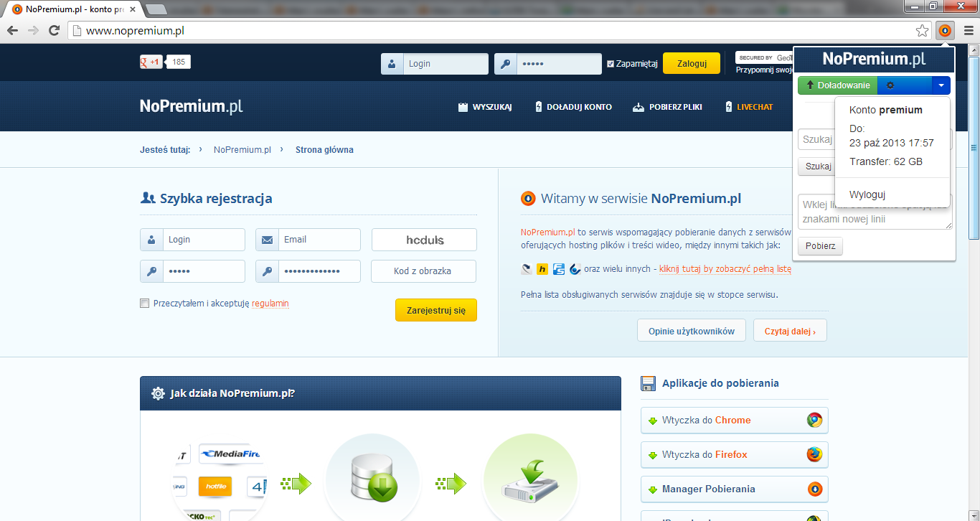Click the Pobierz button in popup
980x521 pixels.
[820, 246]
